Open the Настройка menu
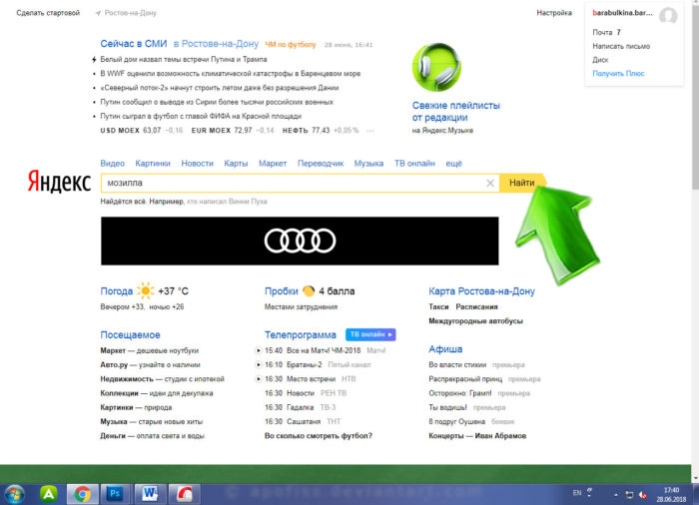The height and width of the screenshot is (505, 699). (554, 13)
